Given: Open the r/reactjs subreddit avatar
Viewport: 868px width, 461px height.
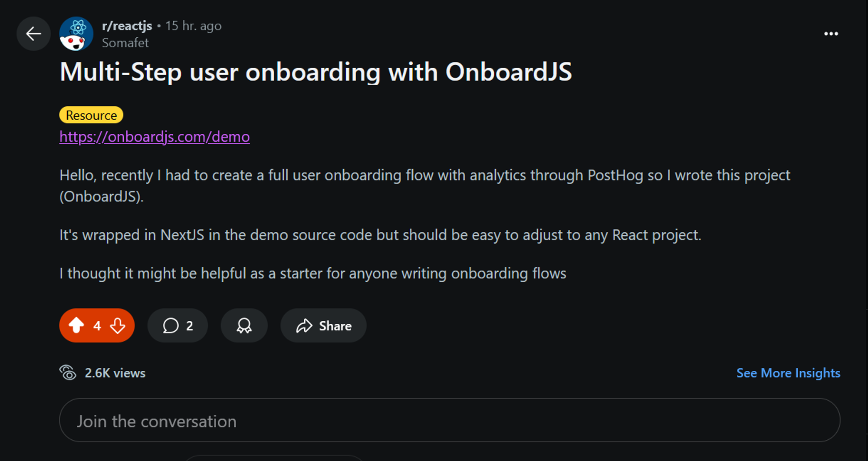Looking at the screenshot, I should 76,34.
